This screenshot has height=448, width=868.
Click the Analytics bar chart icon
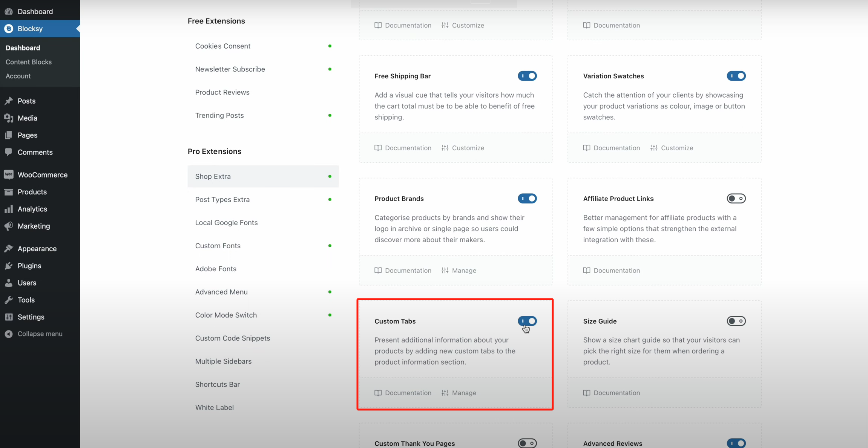[9, 209]
